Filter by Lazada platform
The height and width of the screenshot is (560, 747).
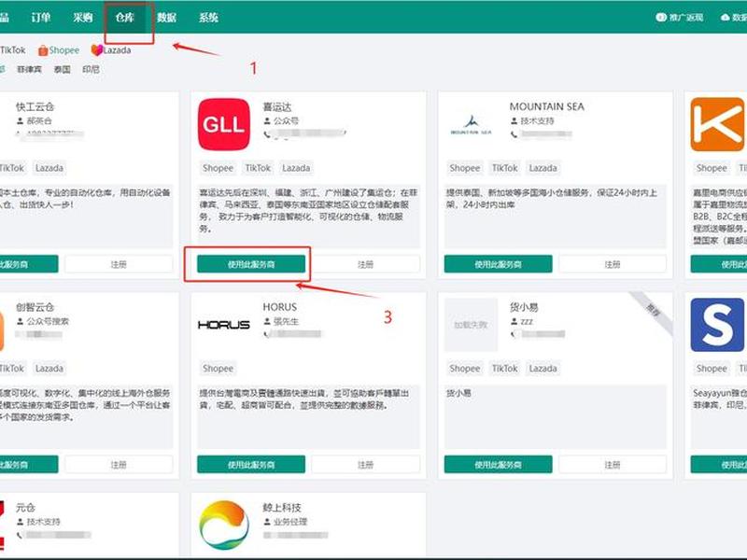(117, 50)
